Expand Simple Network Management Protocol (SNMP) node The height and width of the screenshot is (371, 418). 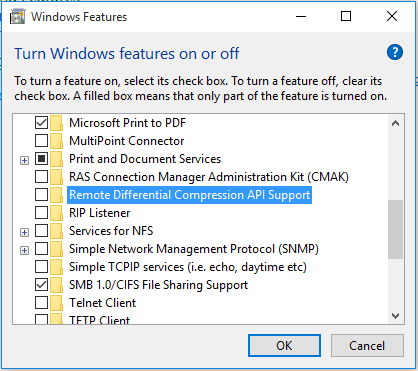point(24,250)
